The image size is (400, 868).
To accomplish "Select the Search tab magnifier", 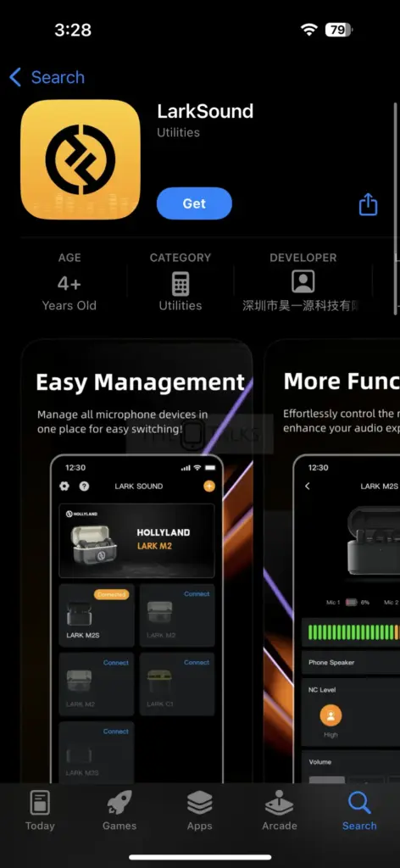I will tap(359, 804).
